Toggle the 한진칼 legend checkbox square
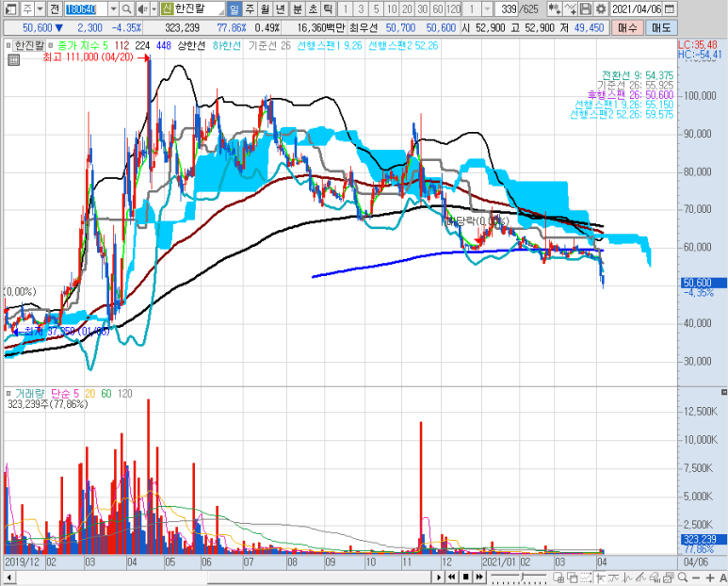728x586 pixels. (x=8, y=45)
